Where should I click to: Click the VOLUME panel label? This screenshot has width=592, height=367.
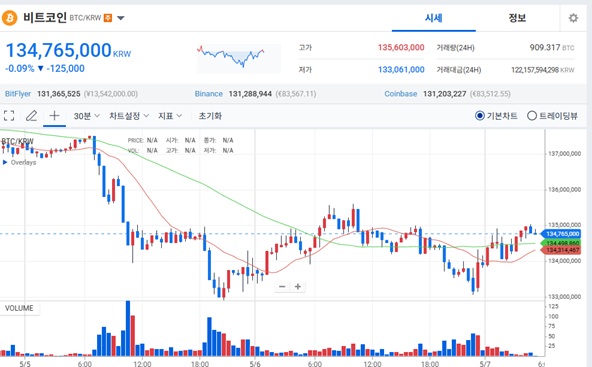(19, 308)
